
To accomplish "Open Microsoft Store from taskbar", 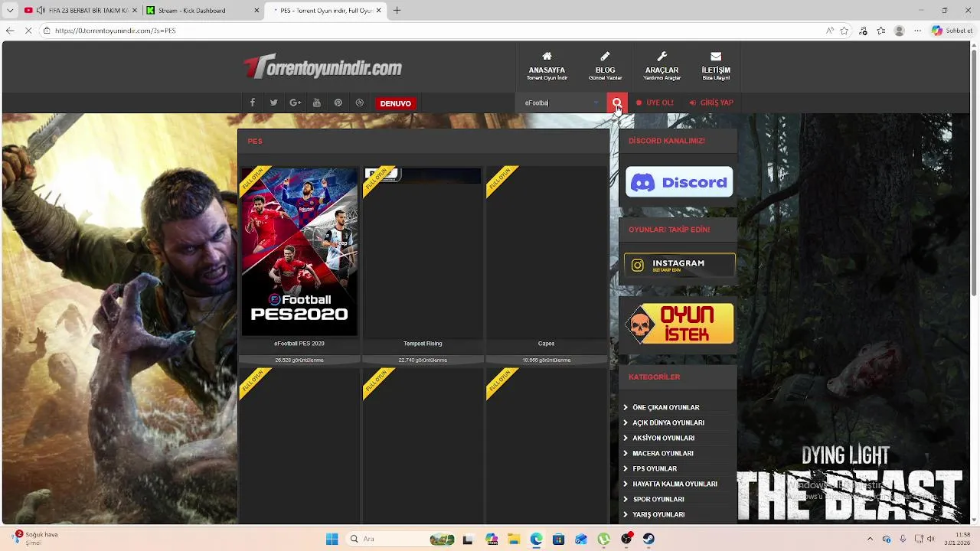I will click(558, 540).
